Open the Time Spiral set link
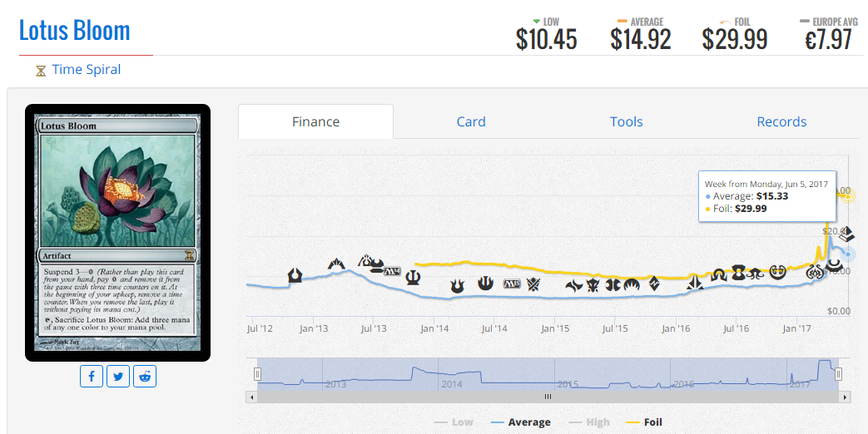Image resolution: width=868 pixels, height=434 pixels. [86, 70]
